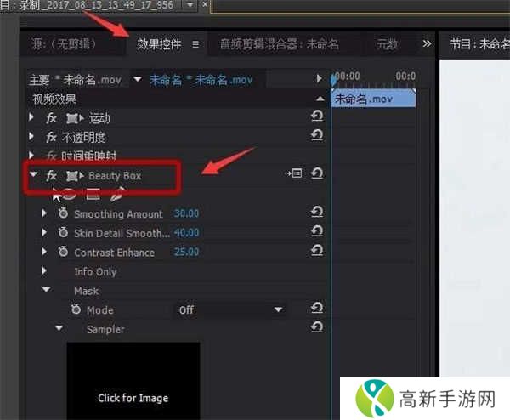Open the 源 (Source) panel tab
The height and width of the screenshot is (420, 510).
(x=63, y=43)
